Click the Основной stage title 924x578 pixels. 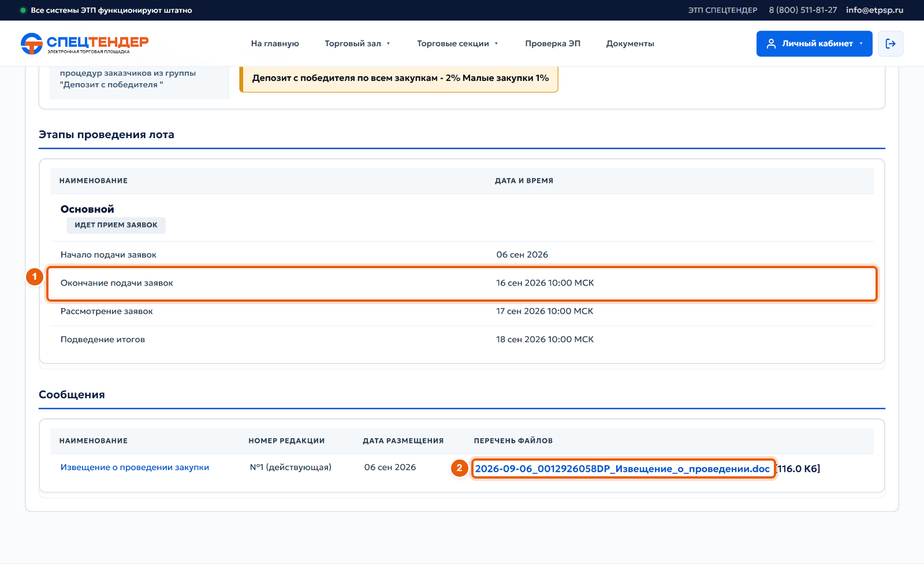pyautogui.click(x=87, y=209)
